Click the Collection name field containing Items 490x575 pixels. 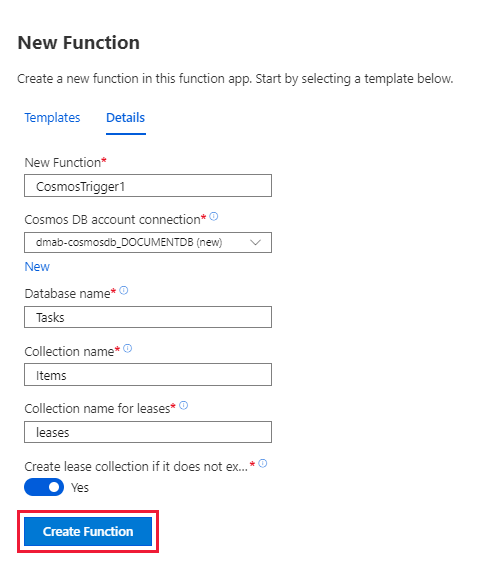(148, 374)
